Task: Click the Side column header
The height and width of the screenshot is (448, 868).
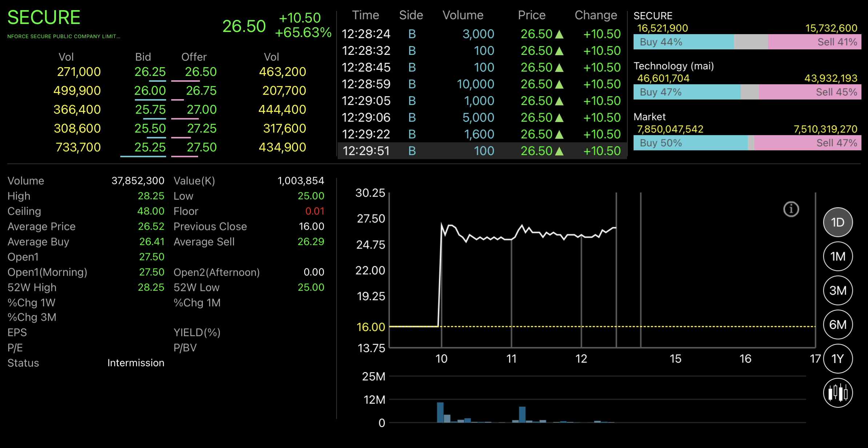Action: (411, 15)
